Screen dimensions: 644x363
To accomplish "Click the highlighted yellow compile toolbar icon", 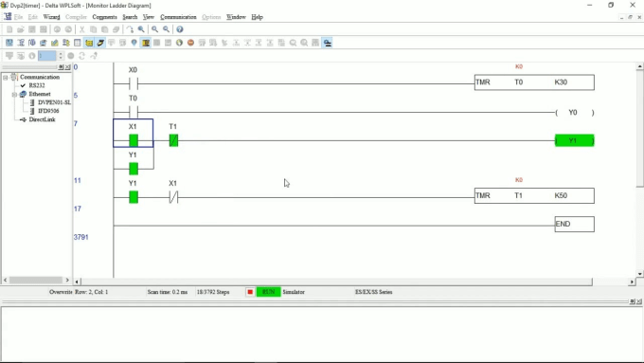I will [x=89, y=43].
